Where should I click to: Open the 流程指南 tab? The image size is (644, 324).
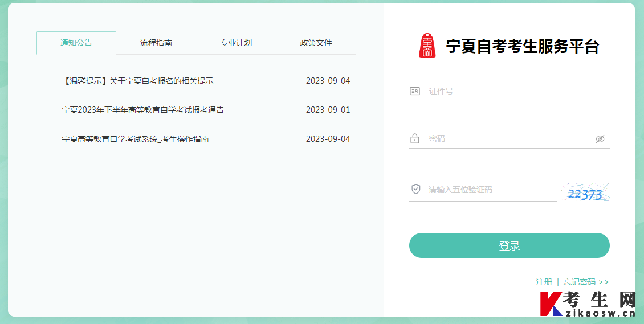coord(156,43)
